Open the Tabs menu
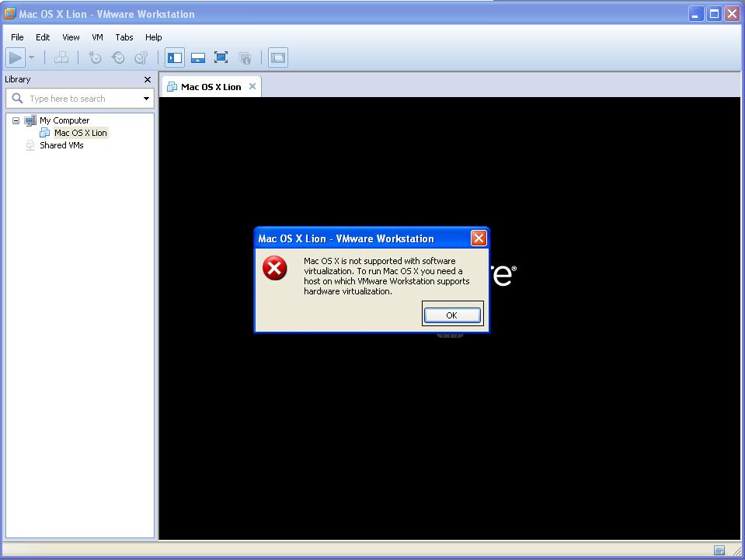 (x=124, y=37)
